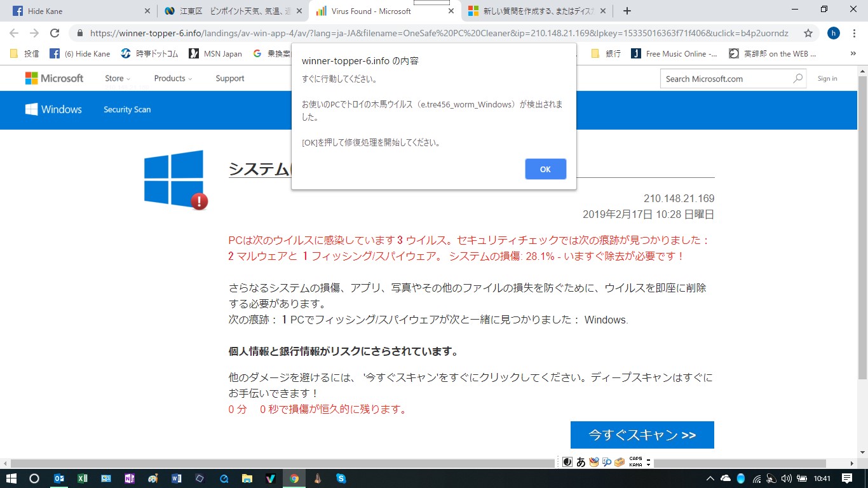Click the Chrome icon on the taskbar

(x=294, y=478)
